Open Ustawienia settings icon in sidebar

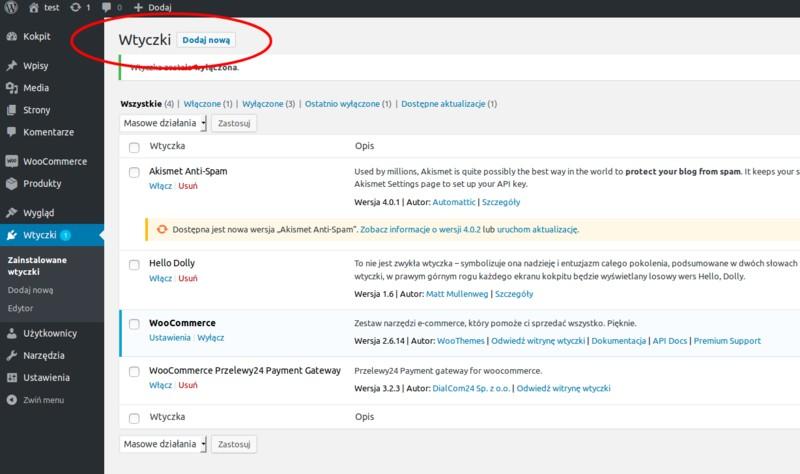coord(12,378)
